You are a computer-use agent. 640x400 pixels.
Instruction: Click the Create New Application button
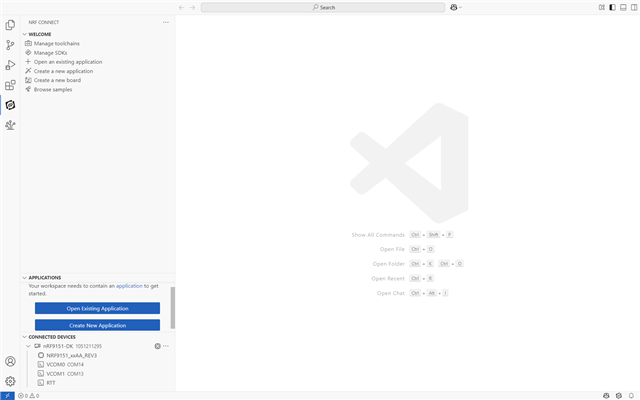tap(97, 325)
